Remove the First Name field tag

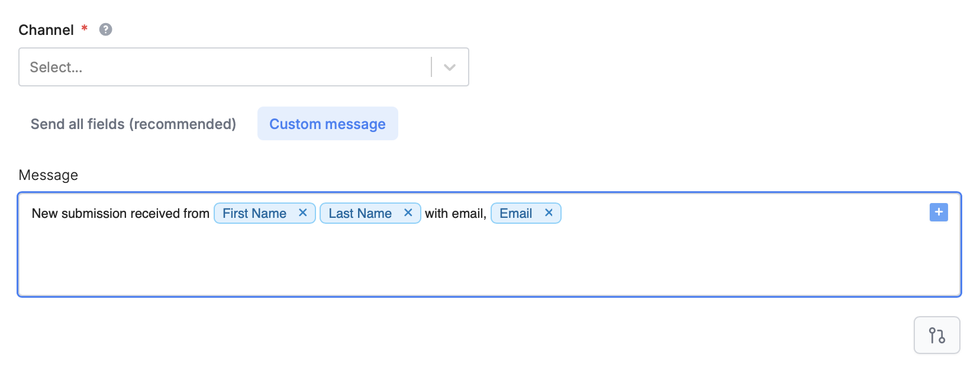(302, 213)
